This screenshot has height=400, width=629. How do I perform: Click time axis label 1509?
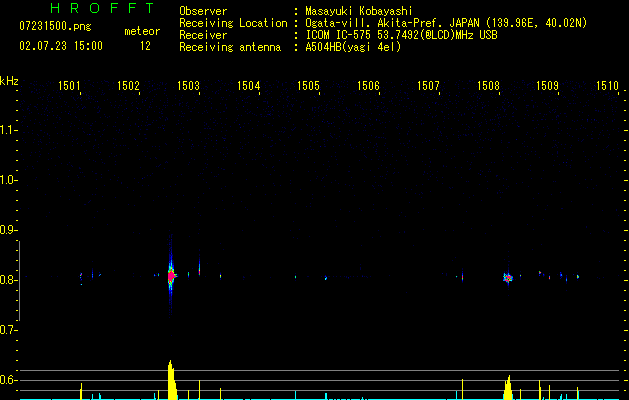pyautogui.click(x=548, y=85)
